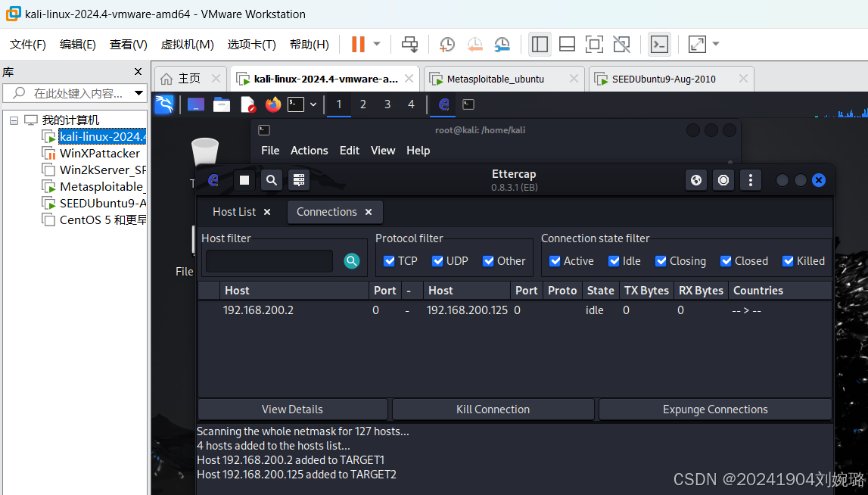
Task: Open file manager from the Kali panel
Action: coord(222,104)
